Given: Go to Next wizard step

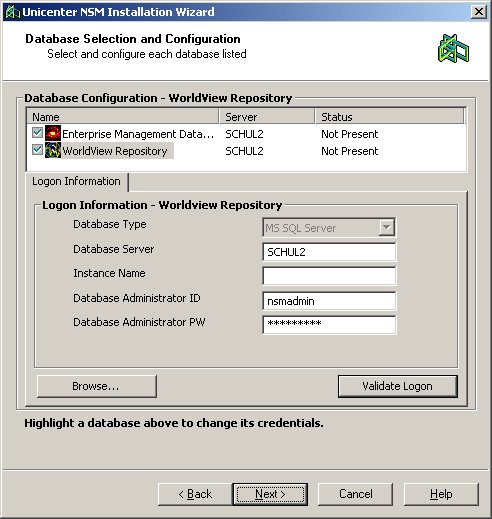Looking at the screenshot, I should [x=270, y=494].
